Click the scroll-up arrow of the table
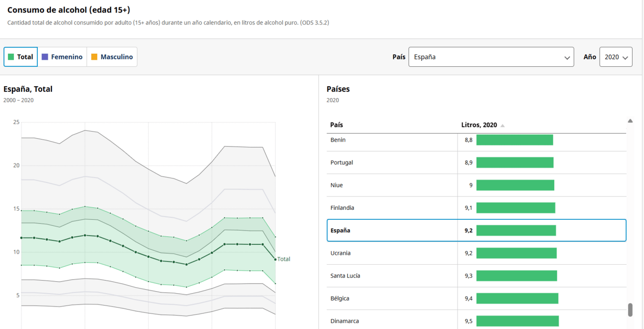Viewport: 644px width, 329px height. click(630, 121)
